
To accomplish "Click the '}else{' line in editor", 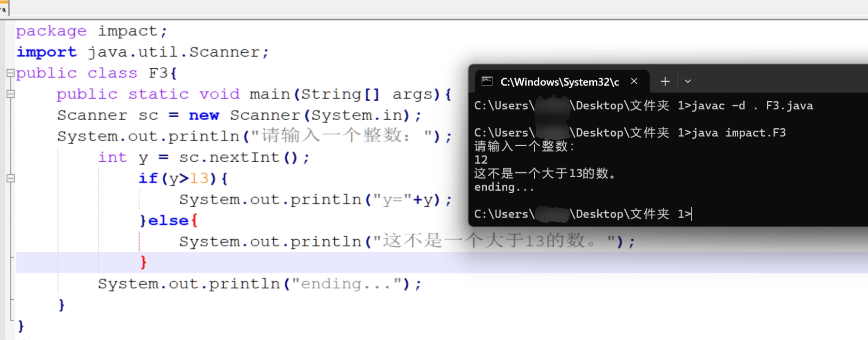I will pos(169,221).
